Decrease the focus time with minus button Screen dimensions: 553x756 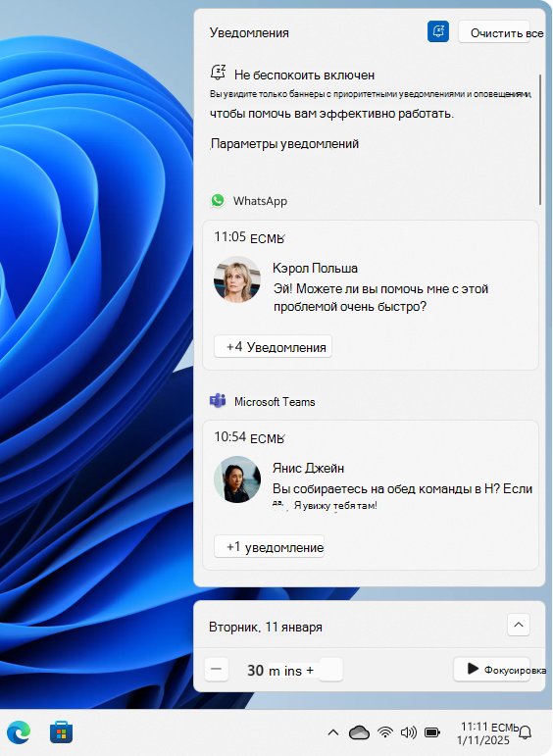pyautogui.click(x=216, y=669)
